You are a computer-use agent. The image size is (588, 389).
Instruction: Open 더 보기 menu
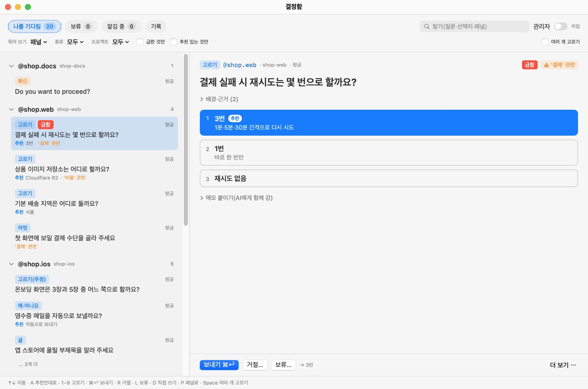click(x=563, y=365)
